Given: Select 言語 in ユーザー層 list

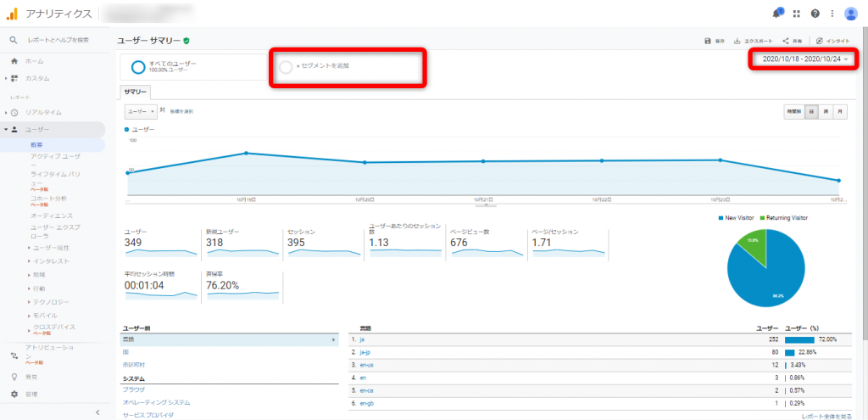Looking at the screenshot, I should pyautogui.click(x=229, y=339).
